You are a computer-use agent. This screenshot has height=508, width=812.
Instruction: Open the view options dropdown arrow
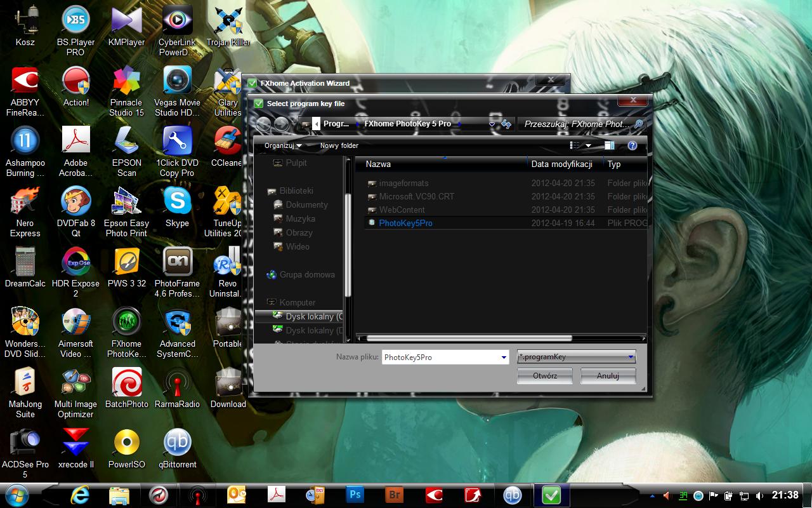pos(588,145)
